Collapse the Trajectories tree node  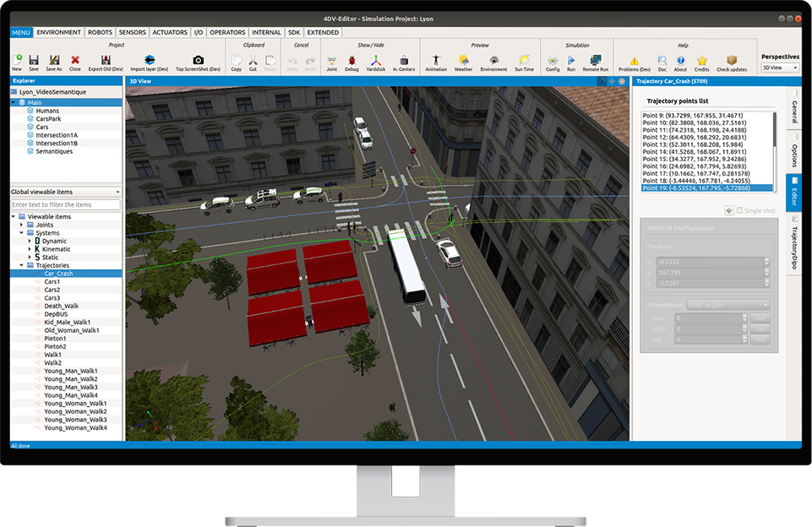(22, 265)
